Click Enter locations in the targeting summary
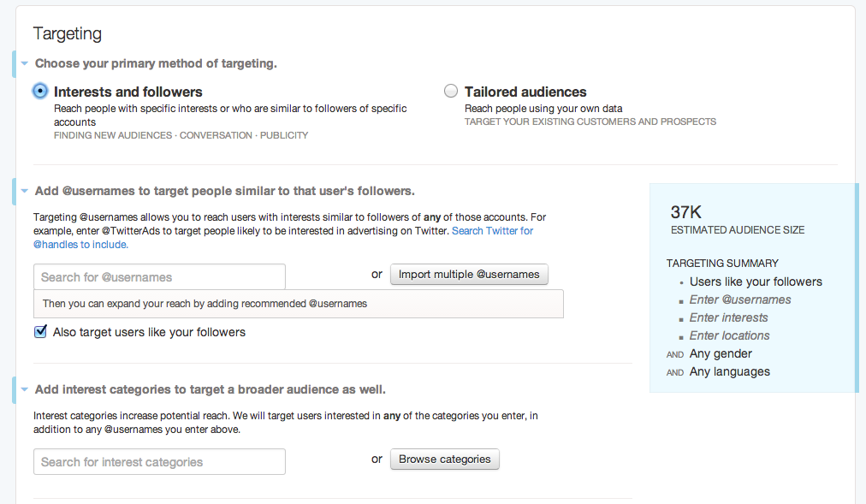 coord(729,335)
